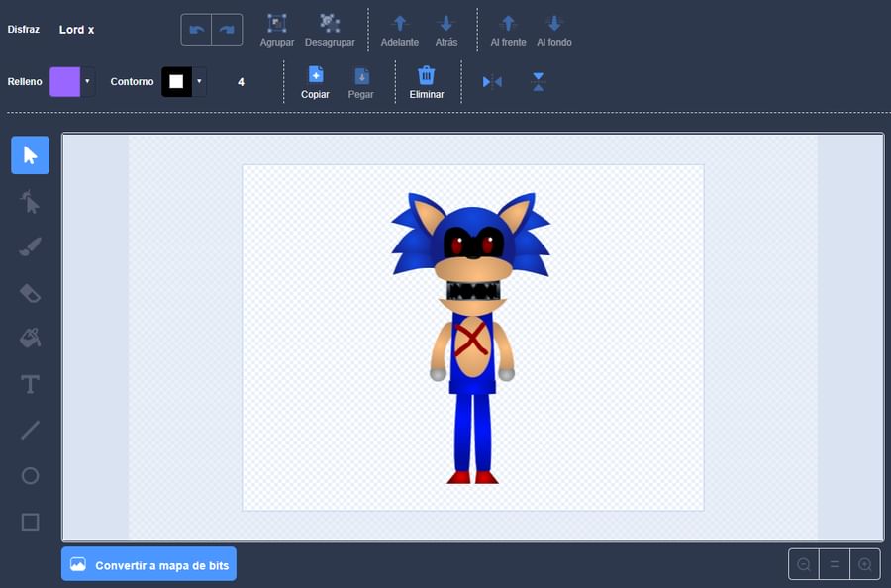Select the Line tool
891x588 pixels.
coord(30,429)
